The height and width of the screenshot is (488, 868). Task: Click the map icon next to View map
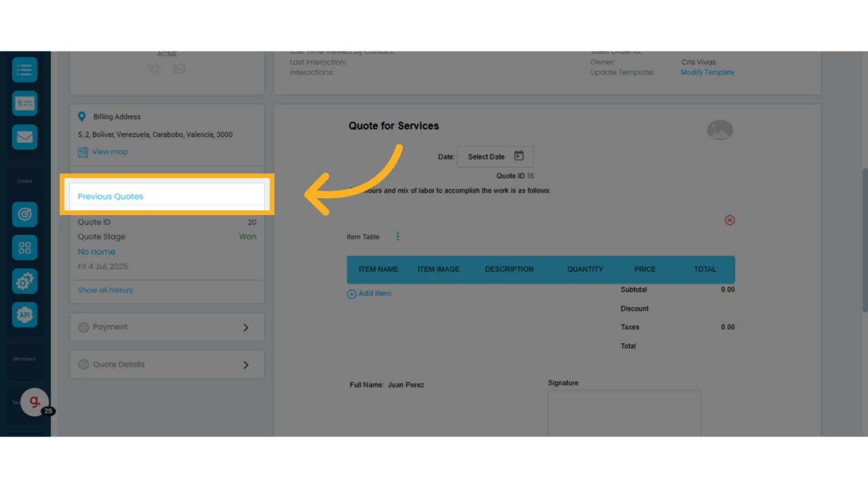click(x=83, y=152)
